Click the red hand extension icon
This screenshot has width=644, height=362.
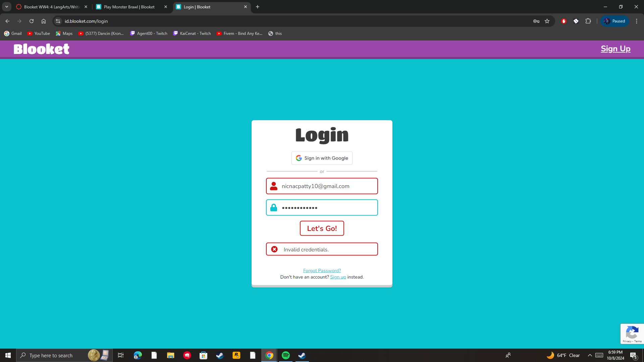[x=564, y=21]
